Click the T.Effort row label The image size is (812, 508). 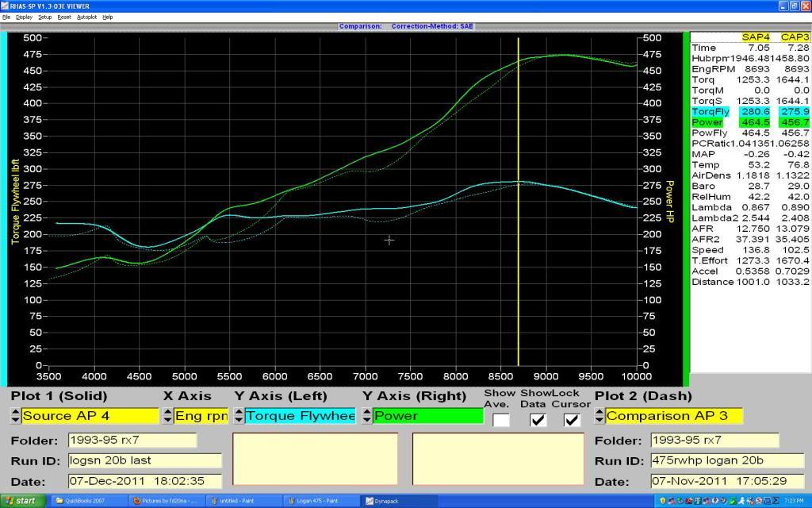(x=710, y=260)
